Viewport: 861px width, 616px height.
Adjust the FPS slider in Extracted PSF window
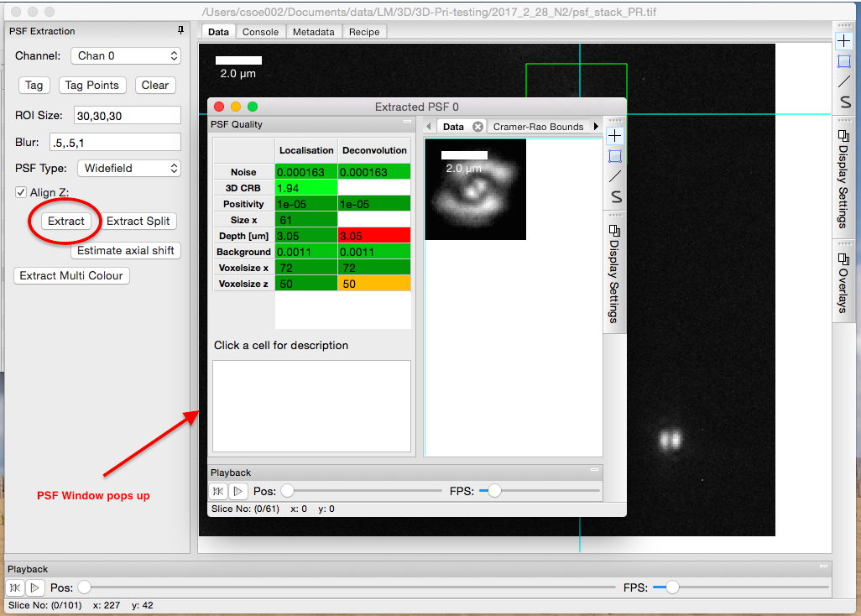point(494,491)
